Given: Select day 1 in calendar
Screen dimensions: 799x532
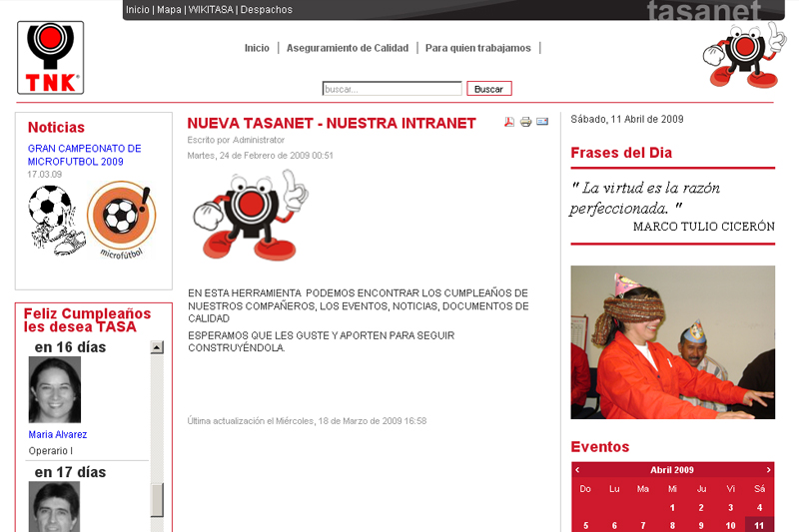Looking at the screenshot, I should tap(672, 508).
